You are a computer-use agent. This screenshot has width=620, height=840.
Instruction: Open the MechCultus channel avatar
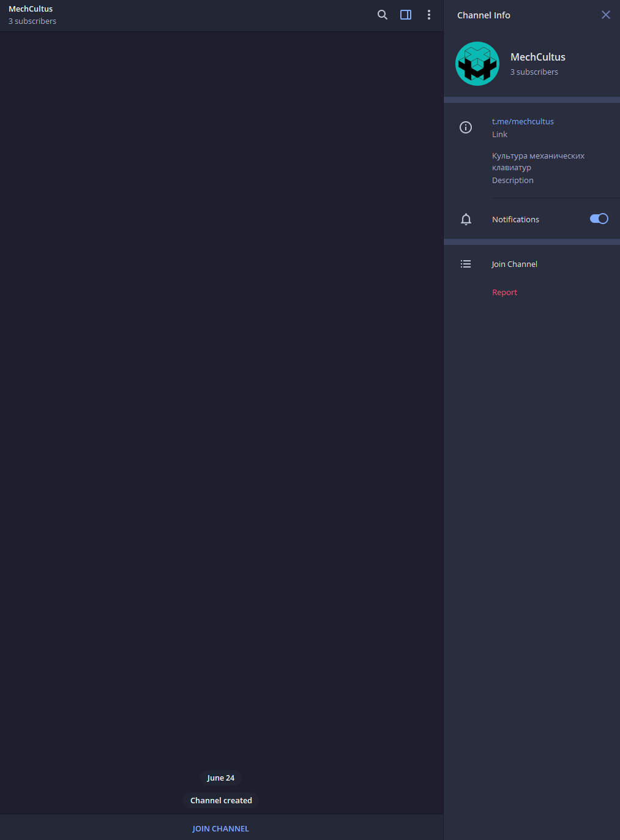477,64
